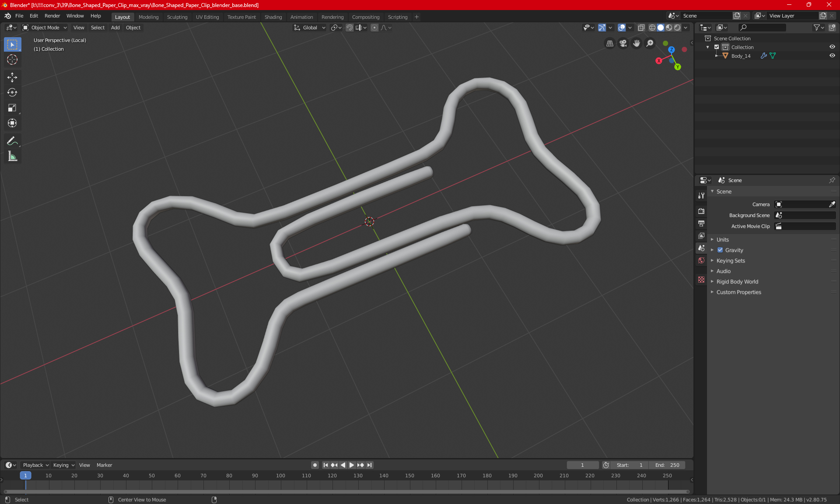Image resolution: width=840 pixels, height=504 pixels.
Task: Toggle viewport gizmos
Action: pos(602,28)
